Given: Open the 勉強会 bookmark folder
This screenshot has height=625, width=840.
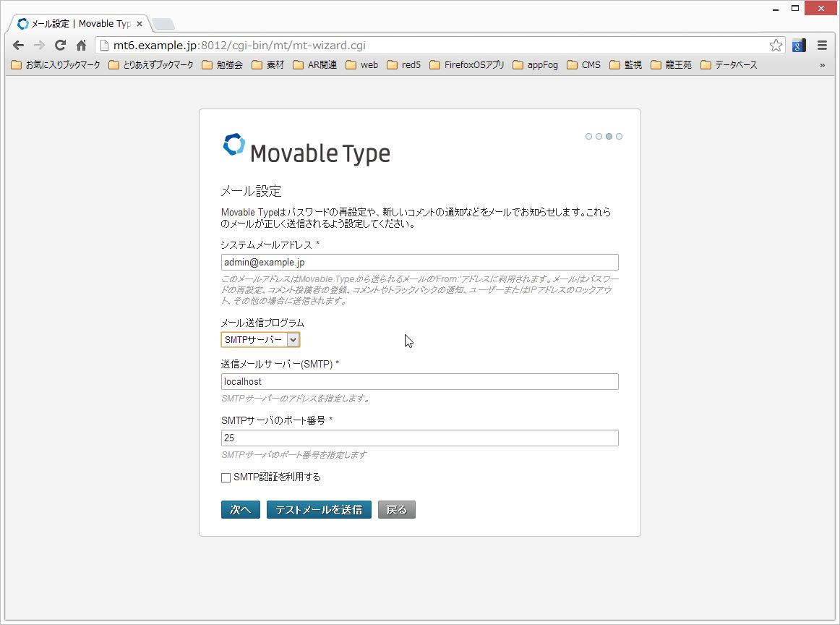Looking at the screenshot, I should tap(223, 65).
